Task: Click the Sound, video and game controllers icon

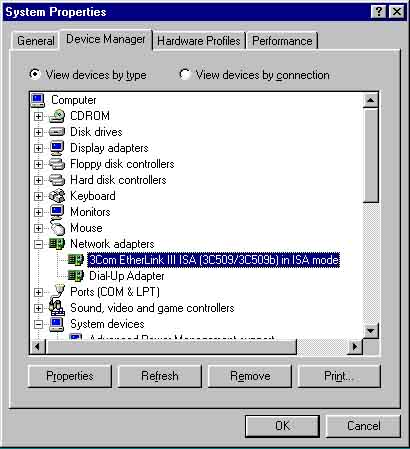Action: [x=57, y=308]
